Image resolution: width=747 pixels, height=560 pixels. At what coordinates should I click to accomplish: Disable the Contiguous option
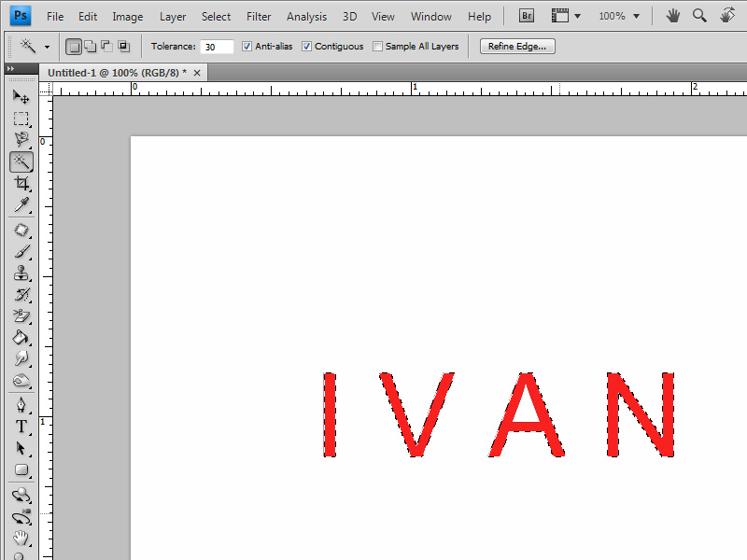point(307,47)
